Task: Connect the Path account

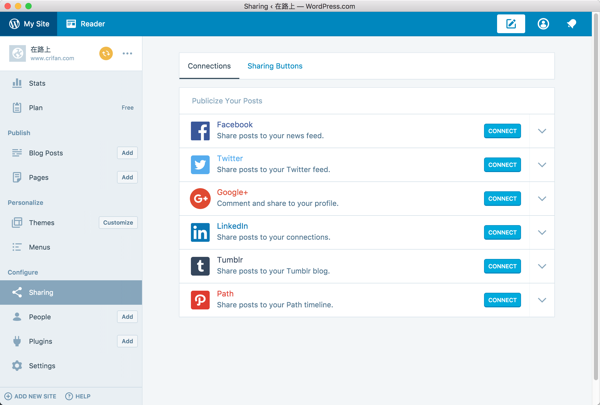Action: [x=502, y=300]
